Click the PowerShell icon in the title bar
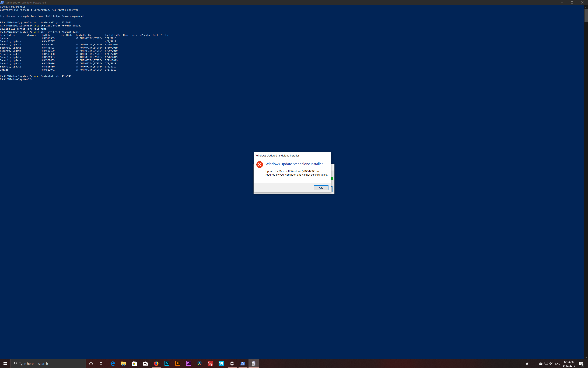The image size is (588, 368). [x=2, y=2]
